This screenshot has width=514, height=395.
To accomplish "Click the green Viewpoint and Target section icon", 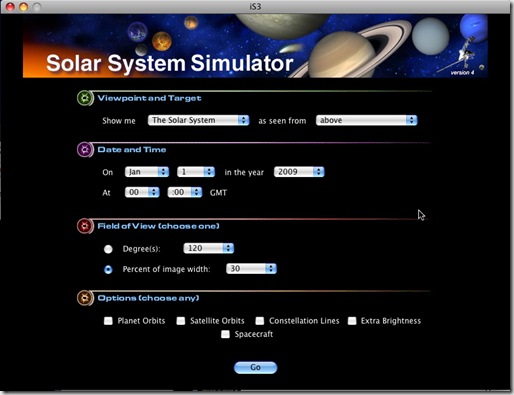I will 85,98.
